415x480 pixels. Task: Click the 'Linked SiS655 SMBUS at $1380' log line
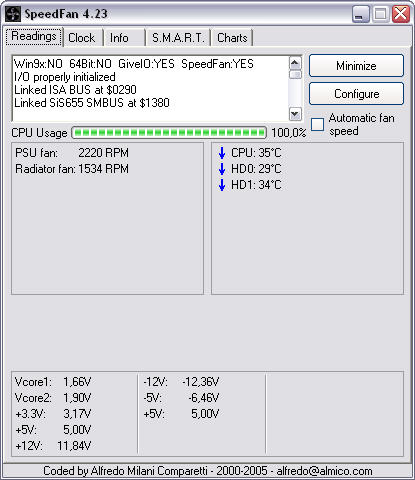[x=92, y=103]
